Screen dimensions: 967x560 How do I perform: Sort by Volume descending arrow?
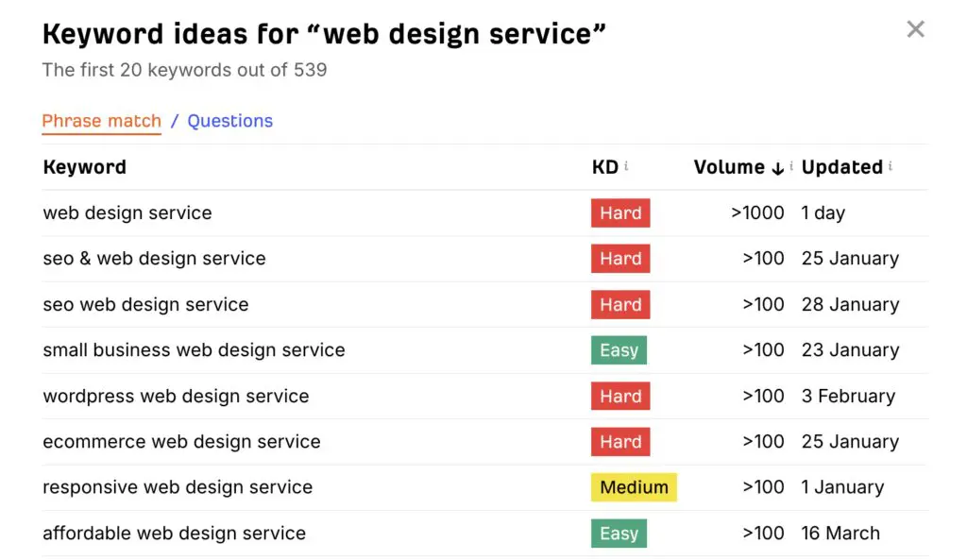click(x=777, y=168)
